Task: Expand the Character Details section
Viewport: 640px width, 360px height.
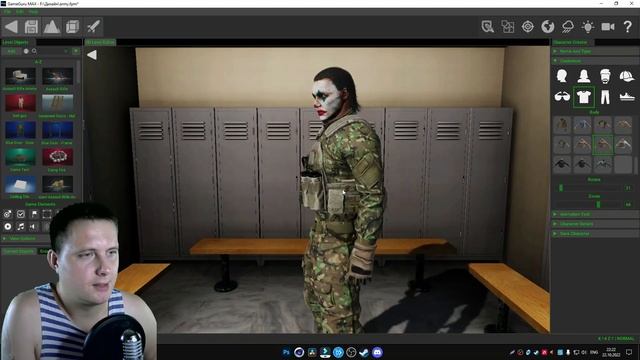Action: 596,224
